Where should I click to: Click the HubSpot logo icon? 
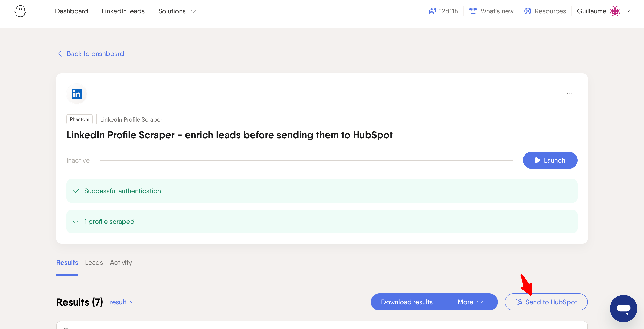[x=519, y=302]
